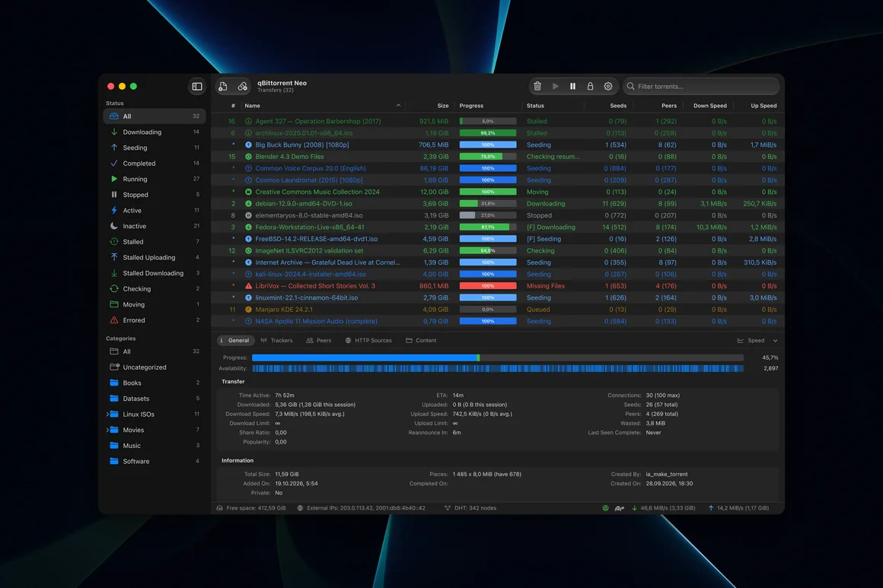883x588 pixels.
Task: Select the Software category folder
Action: 155,462
